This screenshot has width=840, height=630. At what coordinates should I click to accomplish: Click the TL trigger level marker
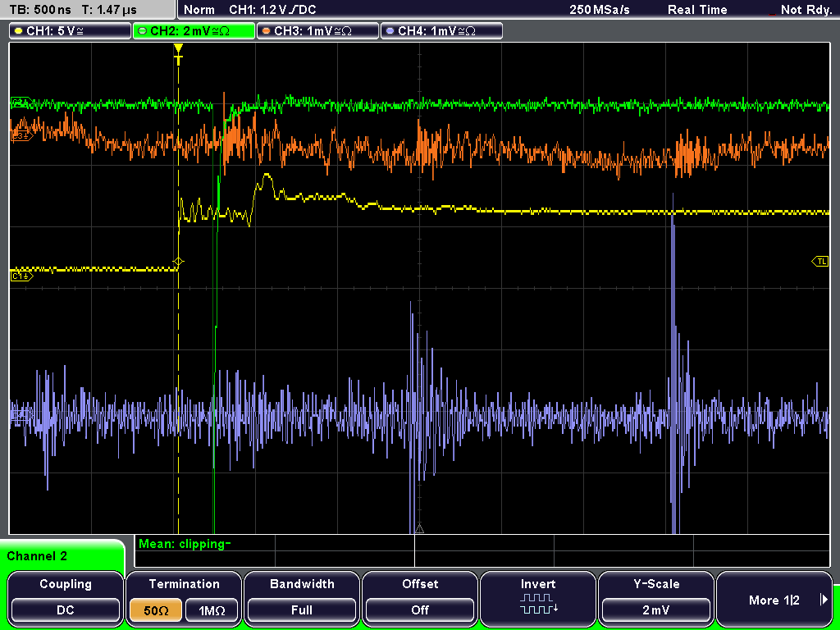point(820,262)
